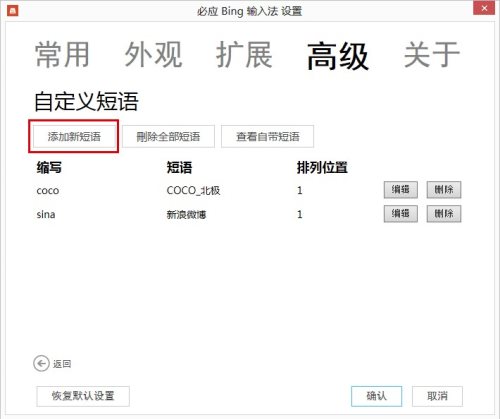Edit the sina phrase entry
This screenshot has height=419, width=500.
401,213
